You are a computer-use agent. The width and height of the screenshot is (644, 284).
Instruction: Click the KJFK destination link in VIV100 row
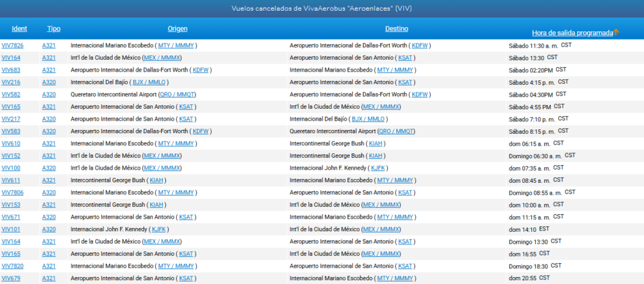pyautogui.click(x=378, y=168)
